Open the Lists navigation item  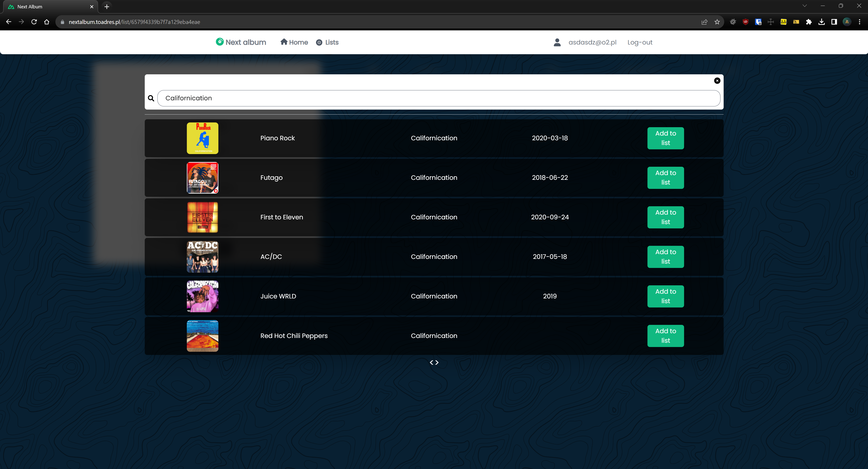pos(327,42)
